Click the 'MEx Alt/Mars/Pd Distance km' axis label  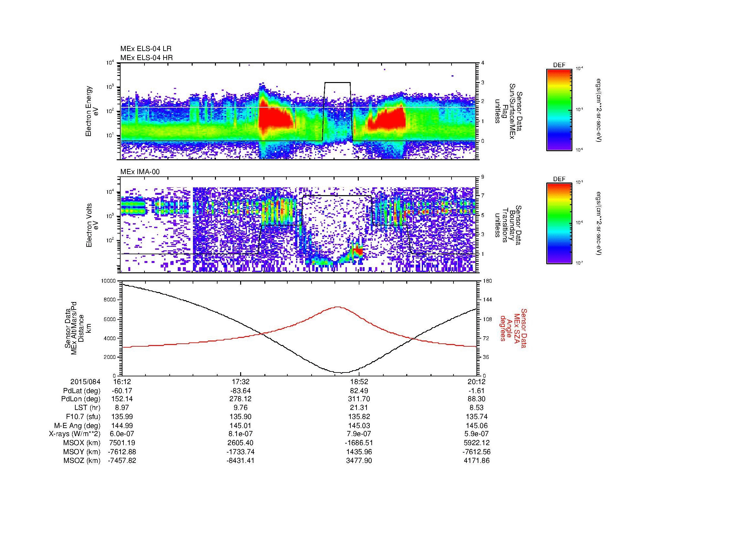point(78,328)
